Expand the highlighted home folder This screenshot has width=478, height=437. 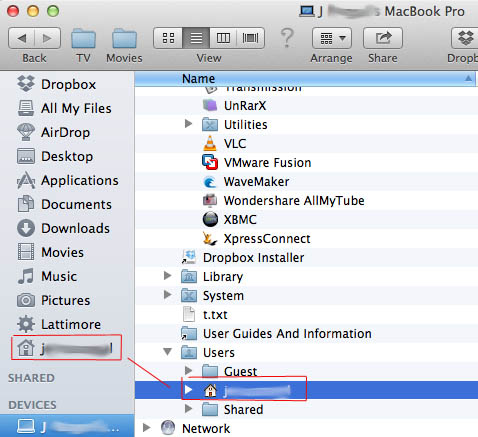(x=188, y=390)
